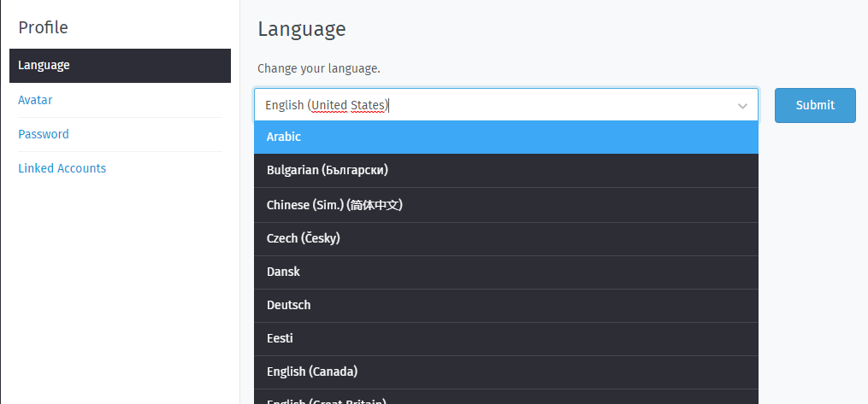Screen dimensions: 868x404
Task: Click the Language page heading
Action: [x=302, y=29]
